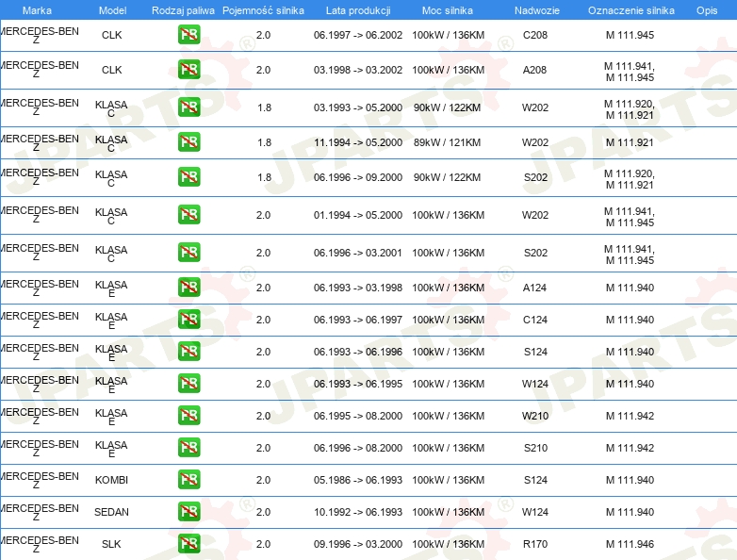This screenshot has height=560, width=737.
Task: Click the W202 cell in the 89kW / 121KM row
Action: 535,142
